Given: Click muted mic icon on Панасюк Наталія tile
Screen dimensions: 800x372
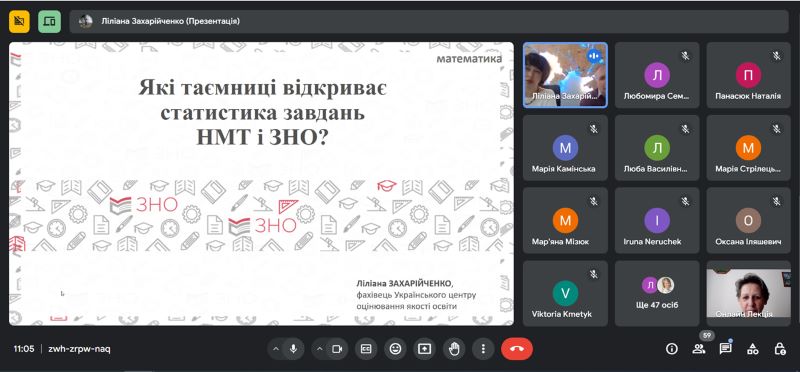Looking at the screenshot, I should [777, 56].
